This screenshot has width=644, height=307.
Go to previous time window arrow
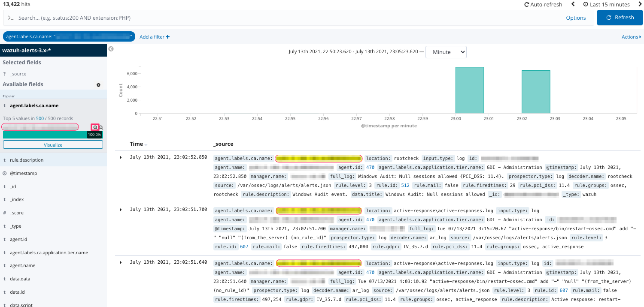(x=573, y=4)
